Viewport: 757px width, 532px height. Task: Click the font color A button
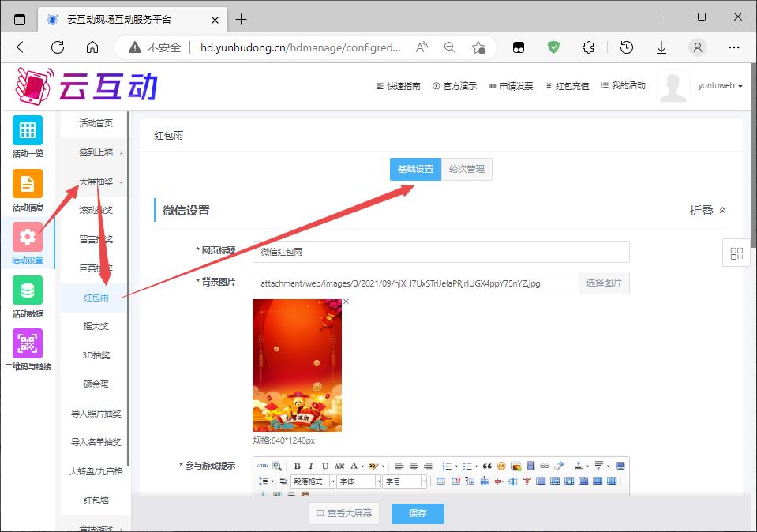pos(354,466)
